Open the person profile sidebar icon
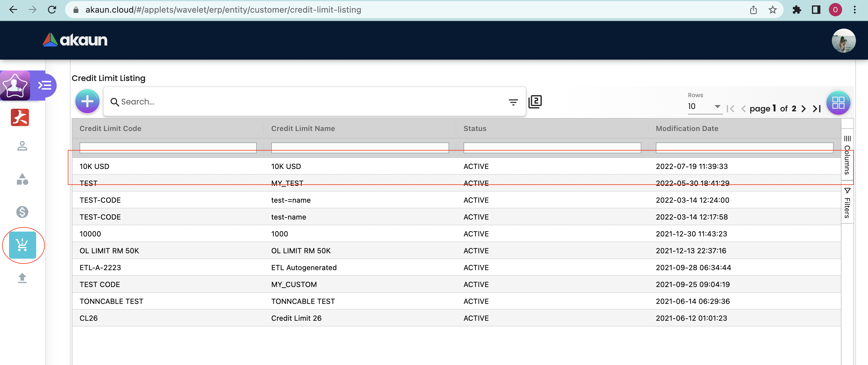868x365 pixels. tap(22, 146)
